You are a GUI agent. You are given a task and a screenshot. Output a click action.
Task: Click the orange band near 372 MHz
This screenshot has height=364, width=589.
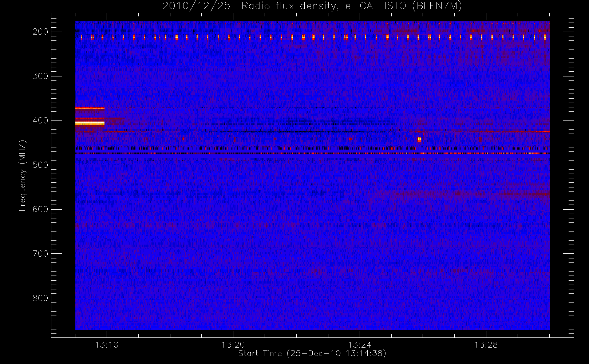click(x=90, y=108)
